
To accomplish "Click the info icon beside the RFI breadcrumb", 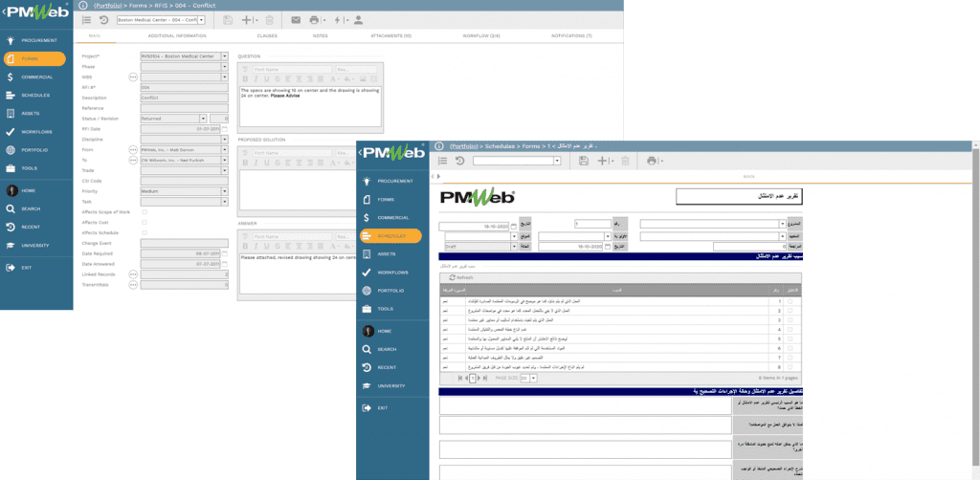I will point(83,5).
